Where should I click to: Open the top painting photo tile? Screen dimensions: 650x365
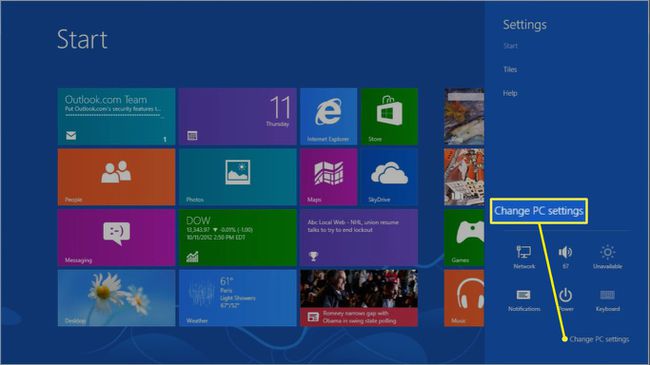point(464,117)
